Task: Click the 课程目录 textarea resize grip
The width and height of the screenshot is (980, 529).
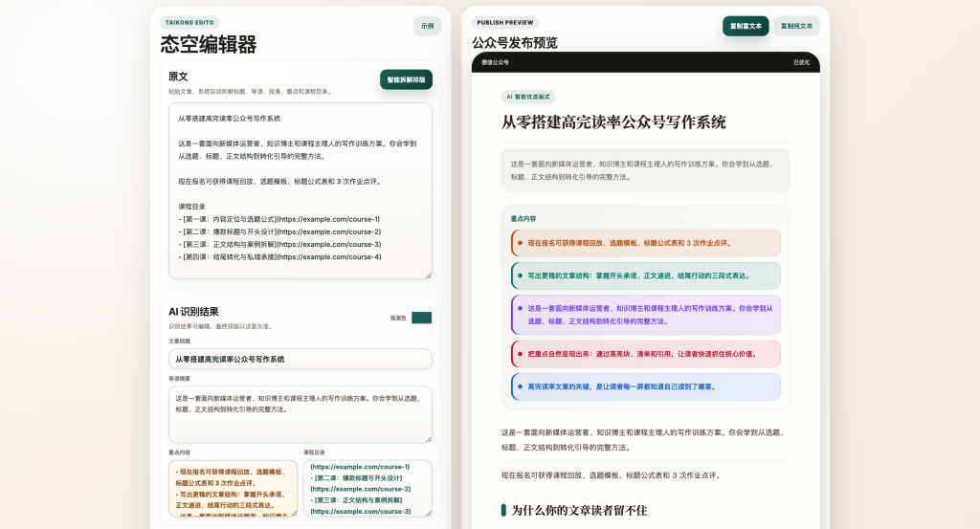Action: pyautogui.click(x=429, y=513)
